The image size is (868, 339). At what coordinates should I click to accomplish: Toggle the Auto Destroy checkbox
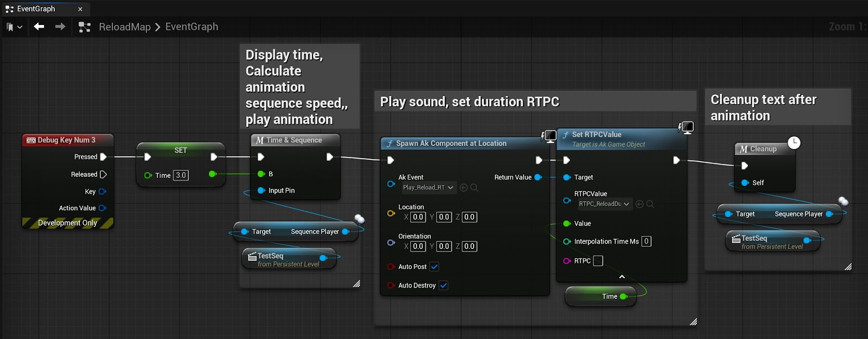pos(443,285)
